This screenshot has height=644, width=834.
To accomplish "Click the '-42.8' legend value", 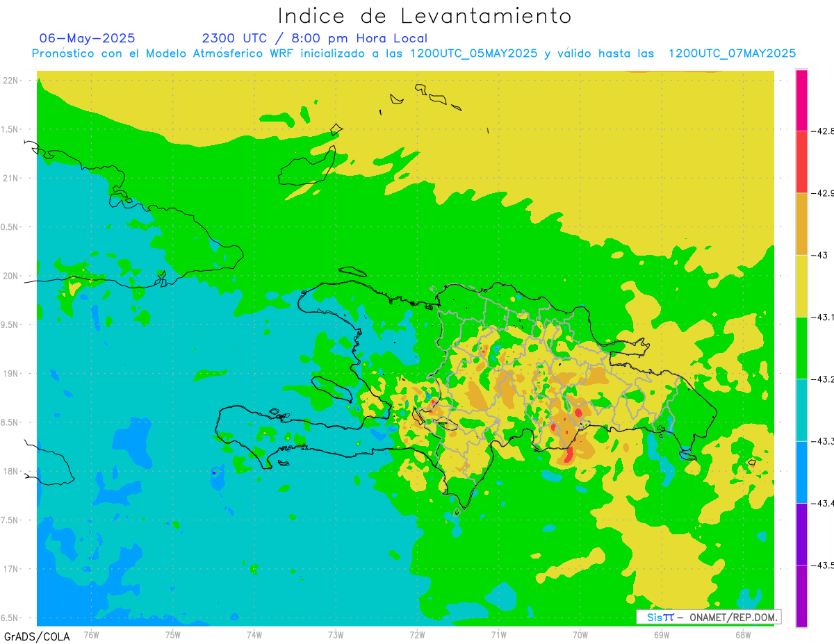I will [822, 131].
